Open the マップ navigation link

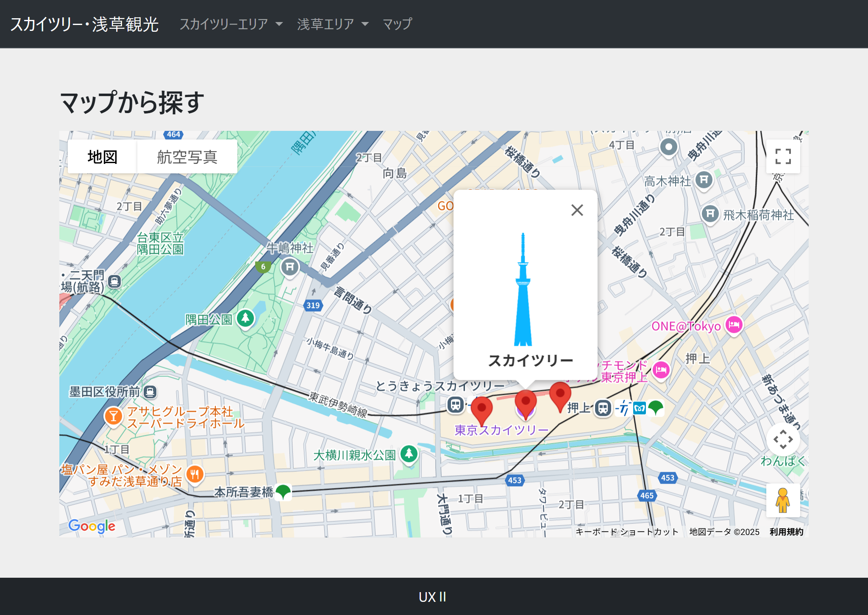click(397, 24)
